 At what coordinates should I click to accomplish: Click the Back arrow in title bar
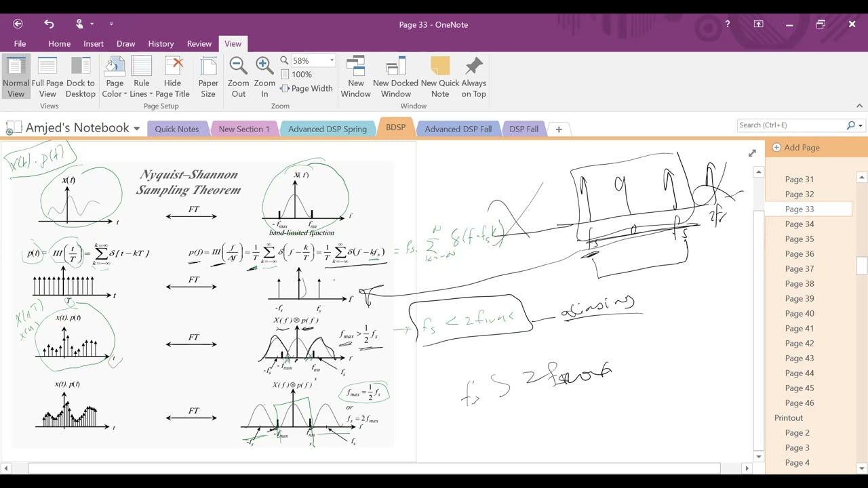click(x=18, y=24)
